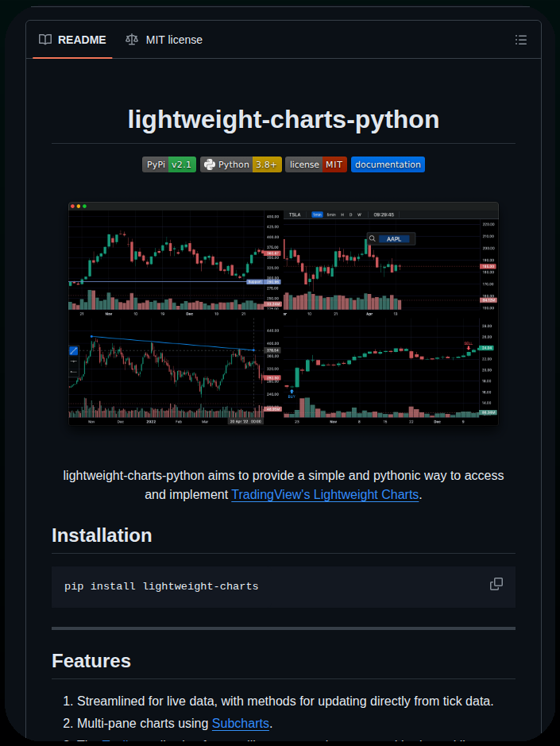Open the Subcharts link
This screenshot has height=746, width=560.
point(240,724)
